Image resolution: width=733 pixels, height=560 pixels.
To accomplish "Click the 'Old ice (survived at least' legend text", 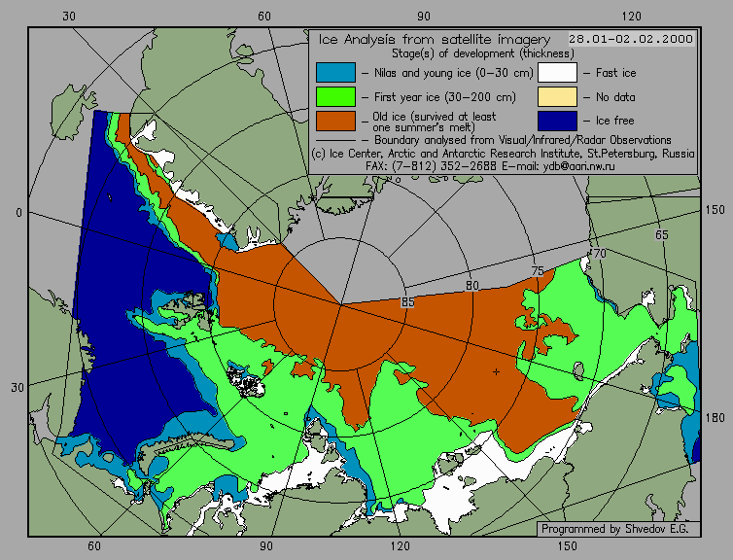I will pyautogui.click(x=435, y=117).
